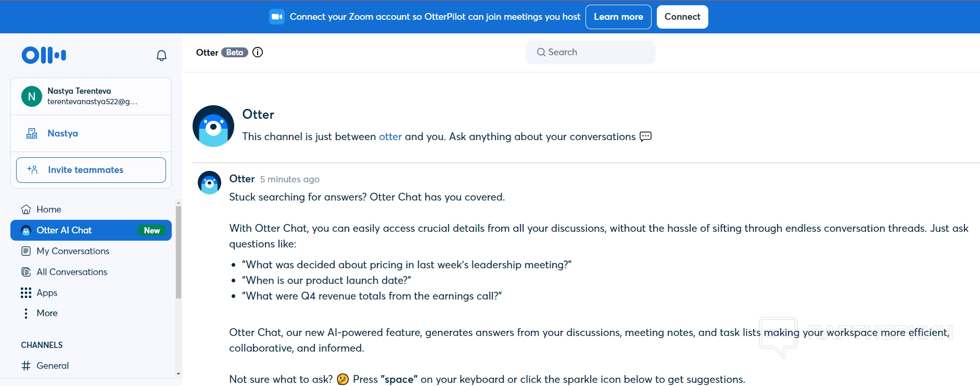Select the General channel

53,366
